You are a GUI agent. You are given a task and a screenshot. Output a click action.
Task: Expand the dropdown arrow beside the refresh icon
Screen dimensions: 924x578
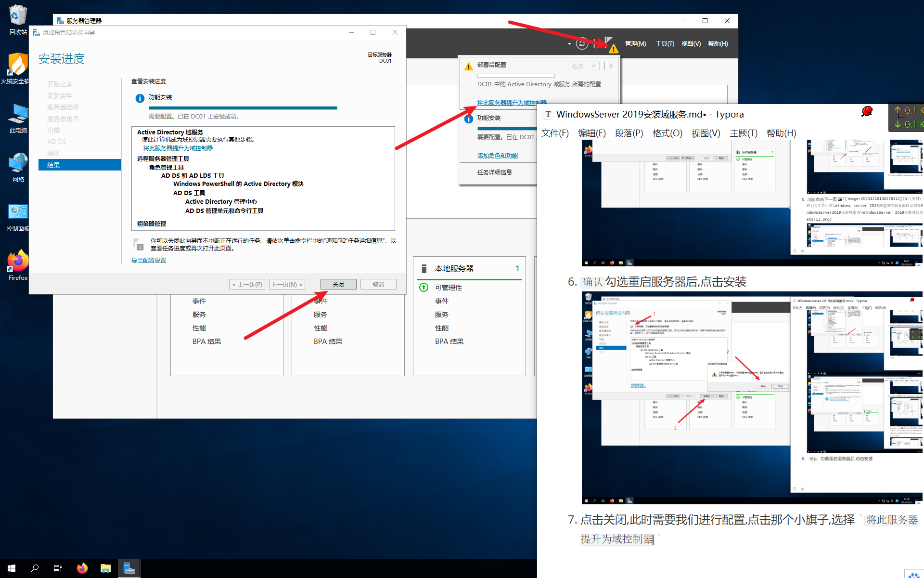click(569, 44)
